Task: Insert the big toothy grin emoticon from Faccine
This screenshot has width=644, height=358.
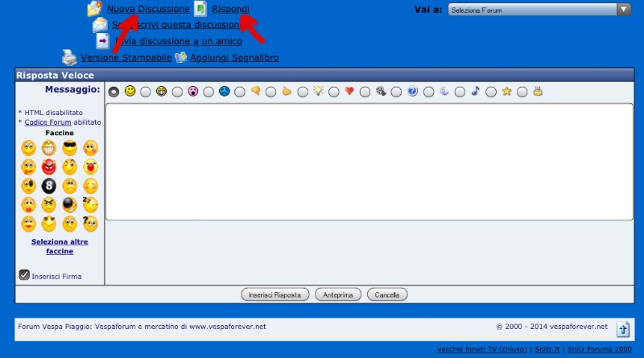Action: click(x=49, y=148)
